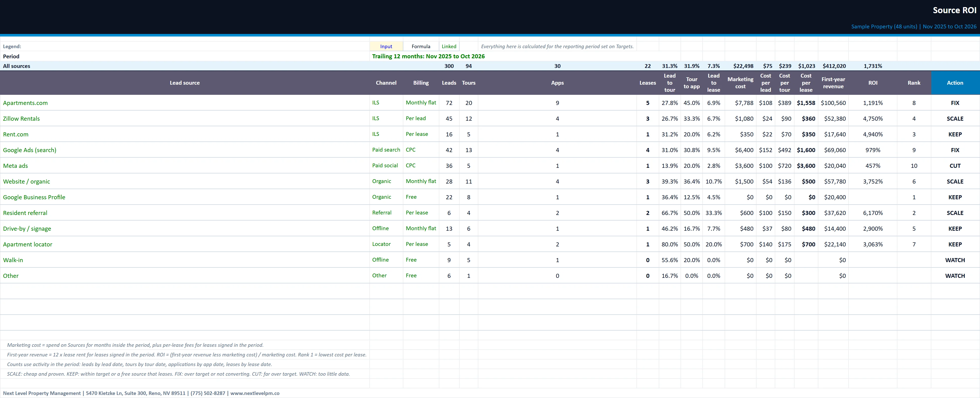
Task: Select the Locator channel cell
Action: click(386, 244)
